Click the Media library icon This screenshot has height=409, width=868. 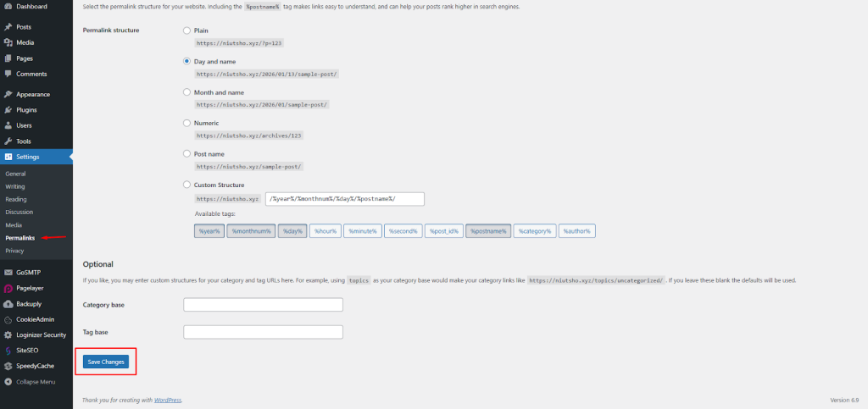tap(8, 42)
